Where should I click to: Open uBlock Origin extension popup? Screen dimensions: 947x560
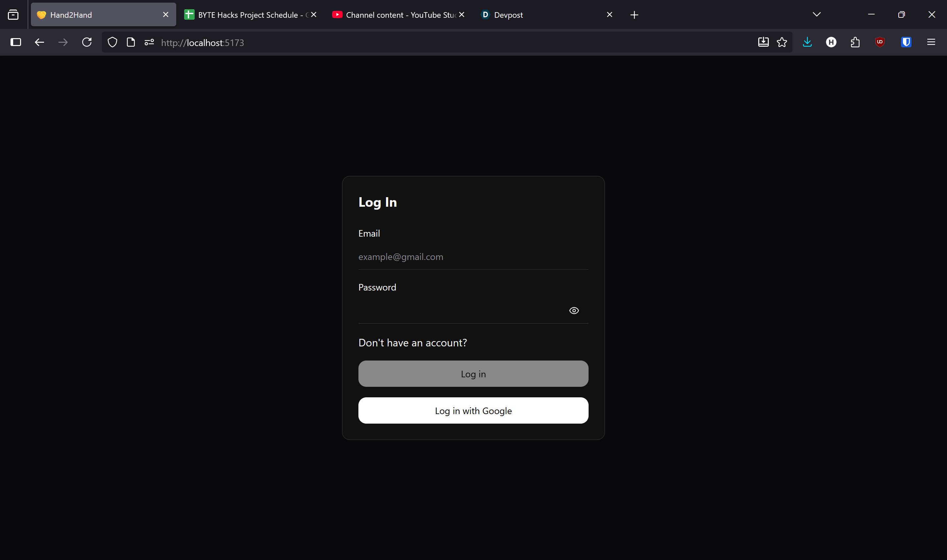coord(880,42)
